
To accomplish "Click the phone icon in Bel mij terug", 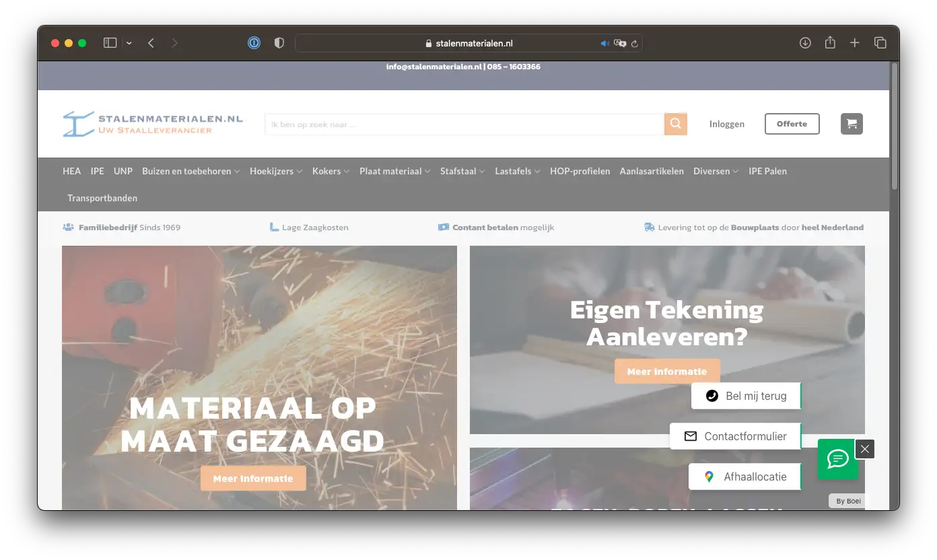I will click(712, 396).
